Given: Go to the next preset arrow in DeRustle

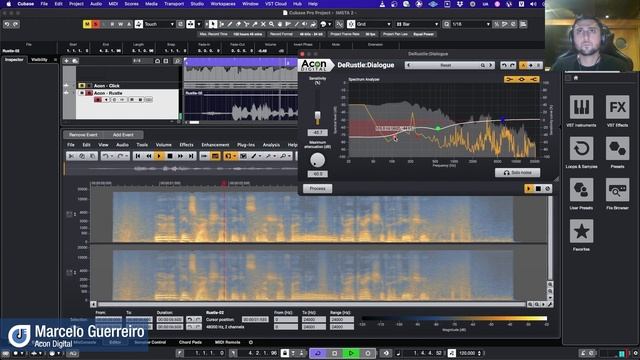Looking at the screenshot, I should [x=491, y=65].
